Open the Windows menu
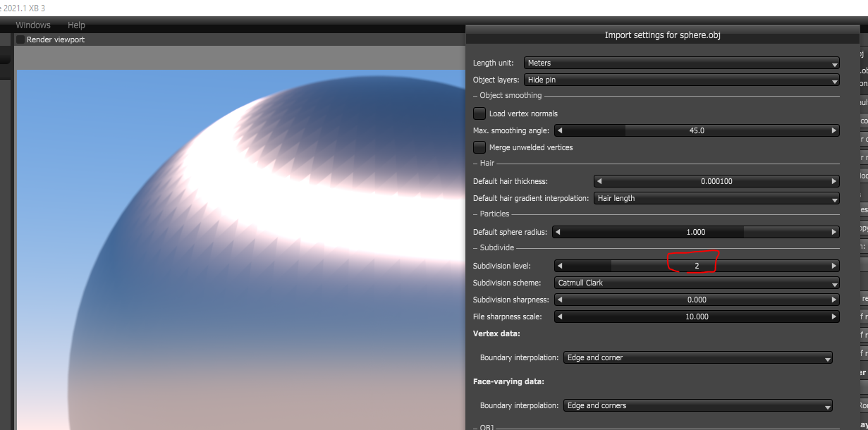Screen dimensions: 868x430 pos(33,25)
